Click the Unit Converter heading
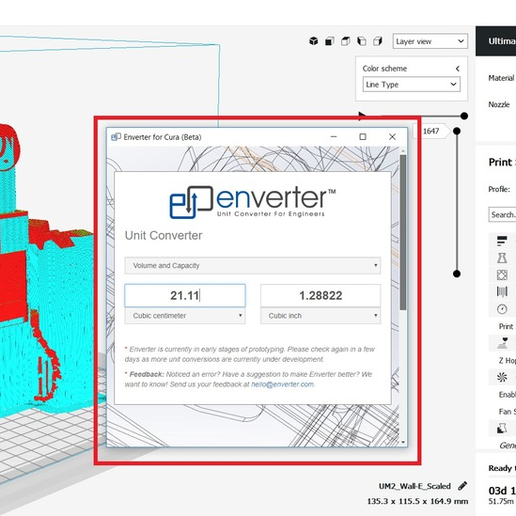The width and height of the screenshot is (516, 516). click(163, 236)
